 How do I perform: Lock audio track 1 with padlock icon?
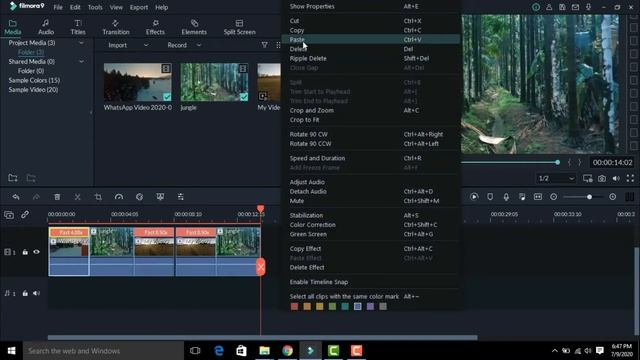25,293
